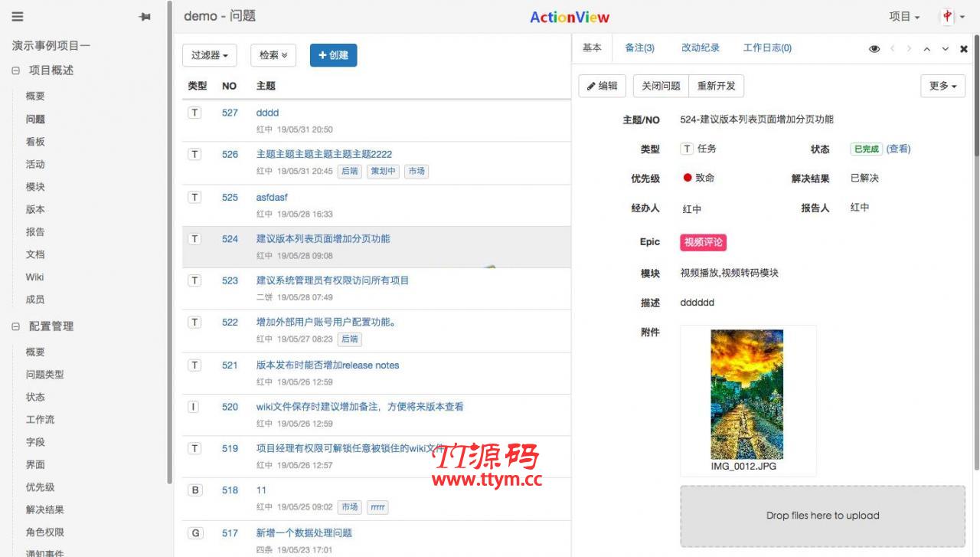This screenshot has width=980, height=557.
Task: Click the T type icon for issue 526
Action: pyautogui.click(x=195, y=154)
